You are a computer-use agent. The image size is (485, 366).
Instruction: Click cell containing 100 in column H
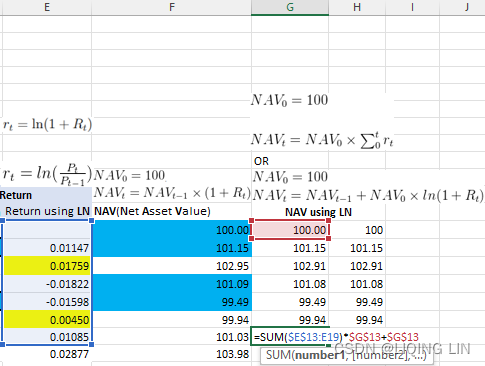coord(357,230)
